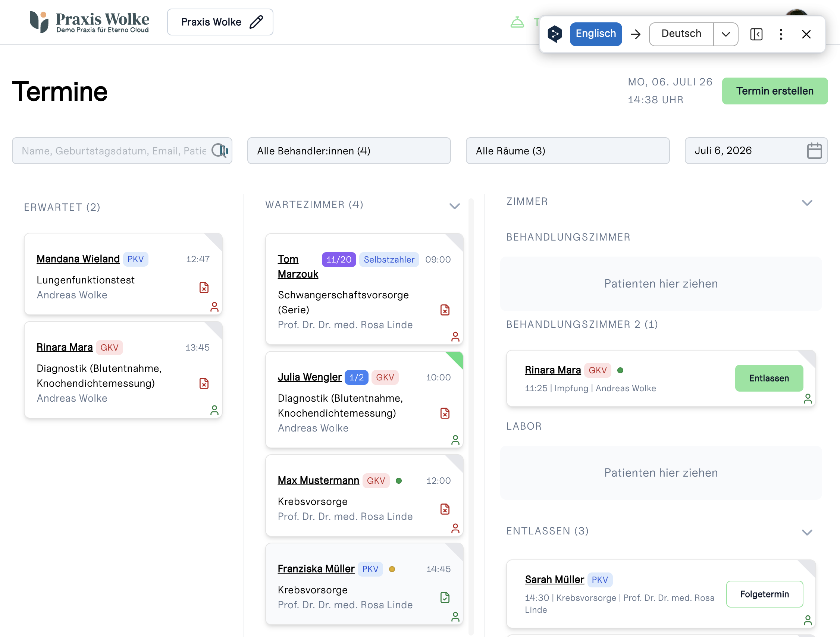The height and width of the screenshot is (637, 840).
Task: Close the translation bar
Action: (x=806, y=34)
